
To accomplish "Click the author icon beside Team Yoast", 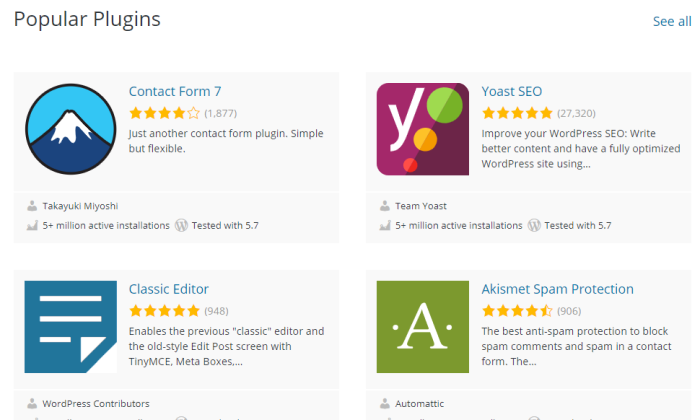I will coord(384,206).
